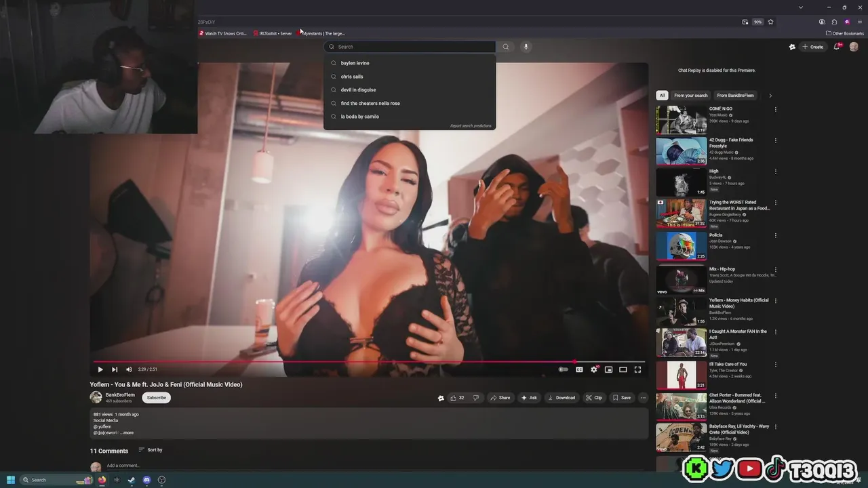Open more actions ellipsis beside Save

643,398
